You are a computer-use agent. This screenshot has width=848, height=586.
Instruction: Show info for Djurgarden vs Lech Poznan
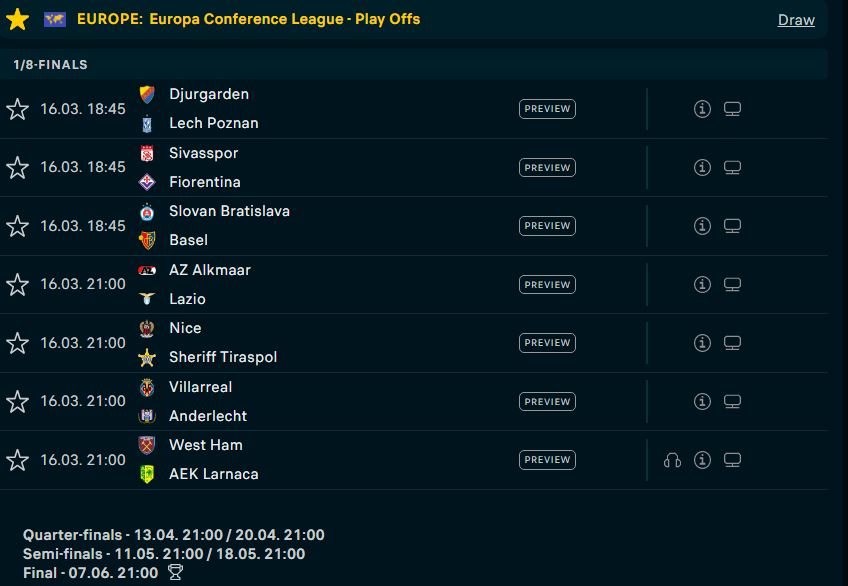702,109
